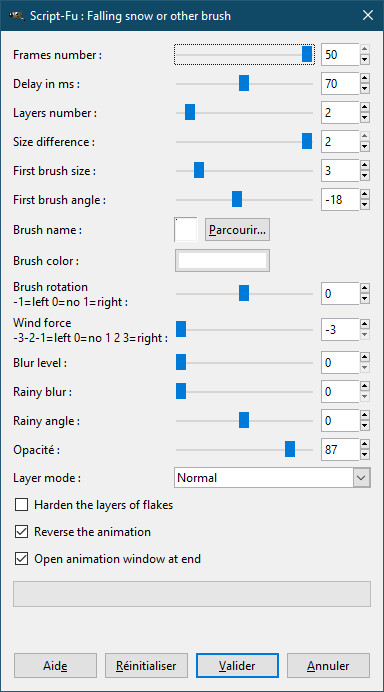Decrease Delay in ms with down arrow

coord(365,88)
